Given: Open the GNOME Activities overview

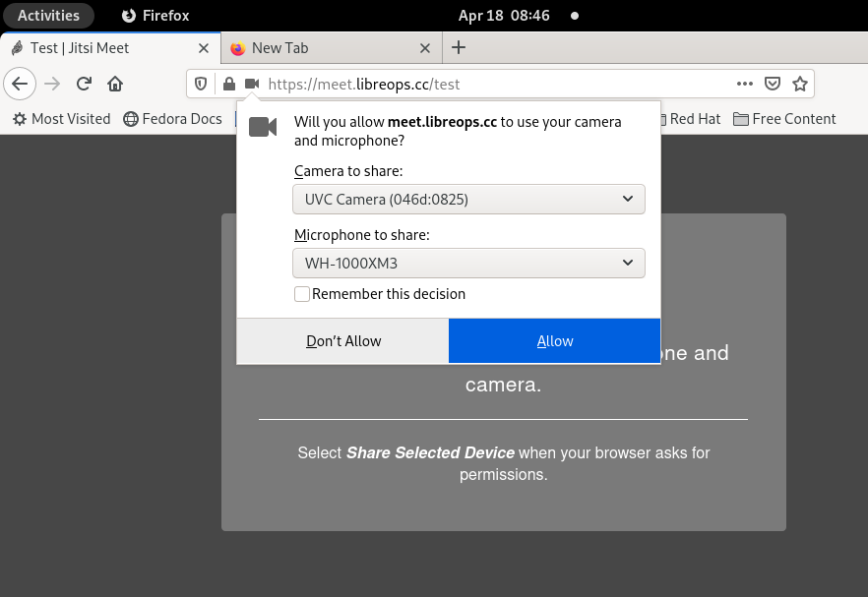Looking at the screenshot, I should (x=49, y=16).
